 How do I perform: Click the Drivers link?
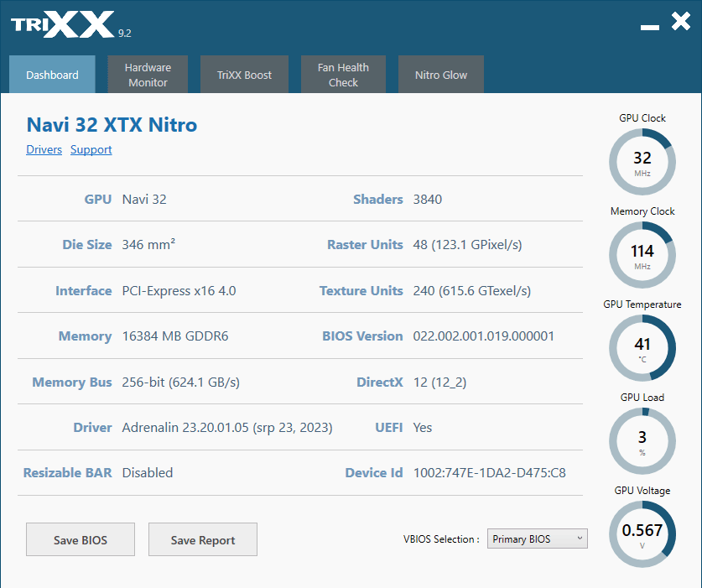(x=44, y=149)
